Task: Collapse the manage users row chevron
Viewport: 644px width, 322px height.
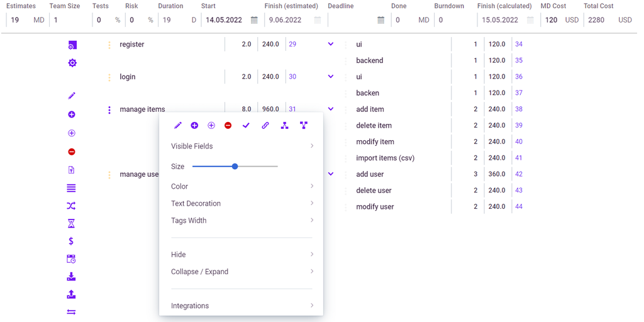Action: click(x=331, y=174)
